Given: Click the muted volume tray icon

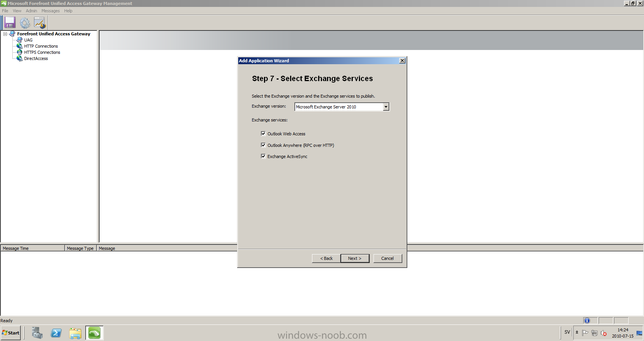Looking at the screenshot, I should coord(604,333).
